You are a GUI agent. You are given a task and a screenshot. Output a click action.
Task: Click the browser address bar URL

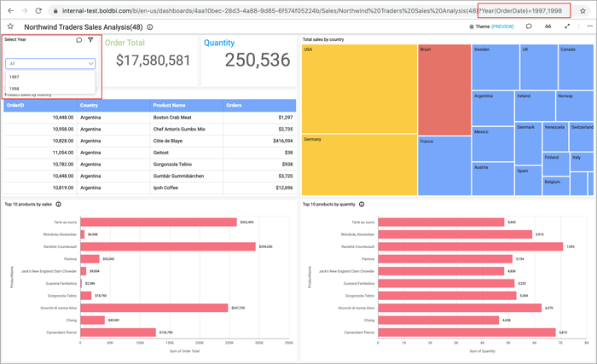click(256, 11)
